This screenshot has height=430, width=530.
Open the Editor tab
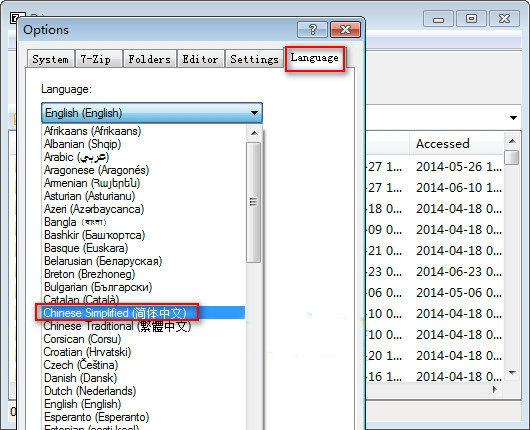tap(200, 59)
